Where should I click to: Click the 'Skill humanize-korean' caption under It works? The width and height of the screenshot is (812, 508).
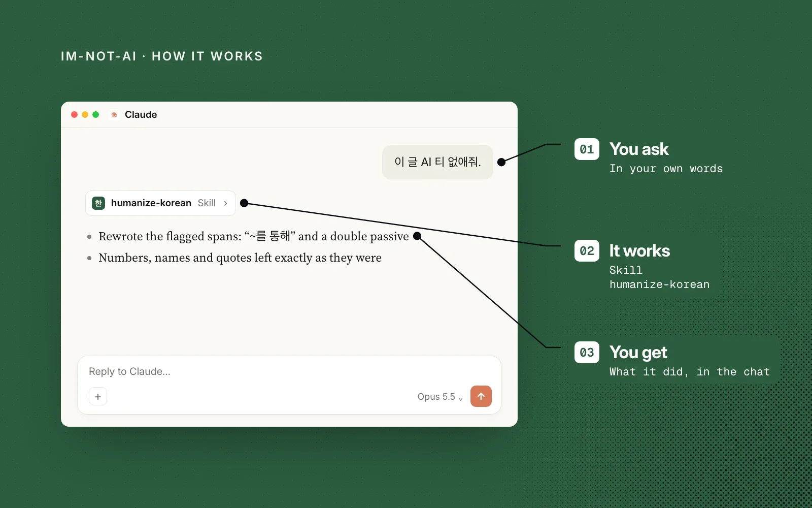click(659, 277)
